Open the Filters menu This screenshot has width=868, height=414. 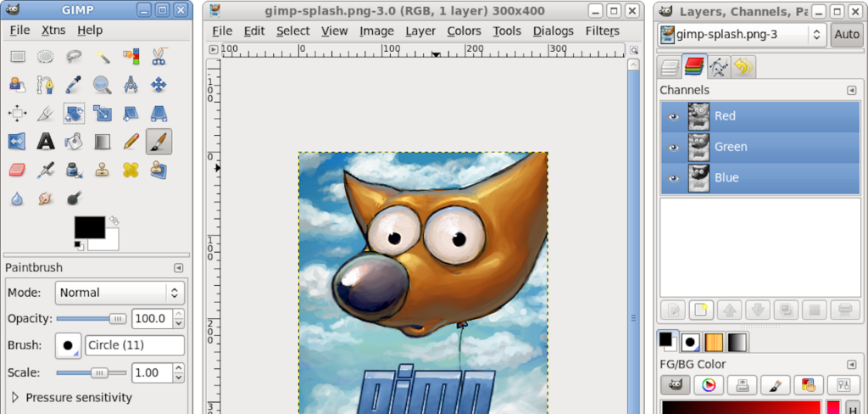coord(602,31)
